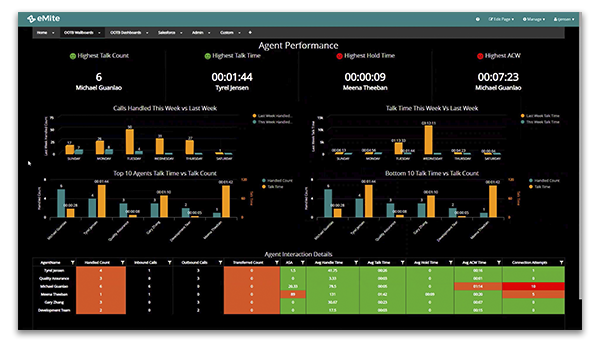Viewport: 600px width, 360px height.
Task: Click the 00:07:23 Highest ACW value
Action: pyautogui.click(x=498, y=77)
